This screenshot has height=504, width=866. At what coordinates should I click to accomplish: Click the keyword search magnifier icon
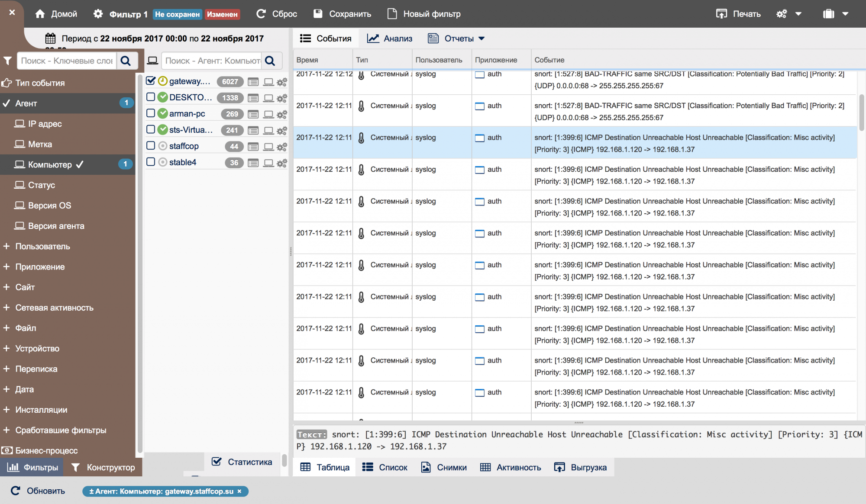(126, 61)
